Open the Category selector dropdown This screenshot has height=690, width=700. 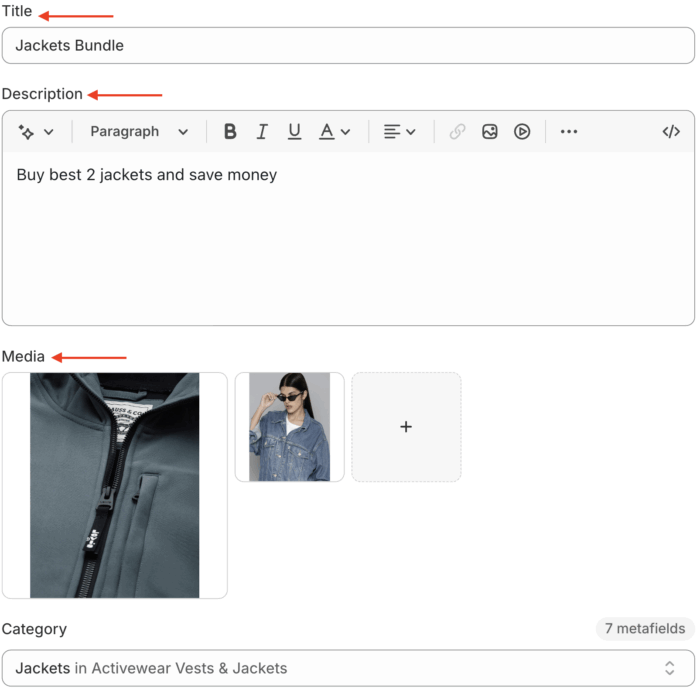(348, 668)
